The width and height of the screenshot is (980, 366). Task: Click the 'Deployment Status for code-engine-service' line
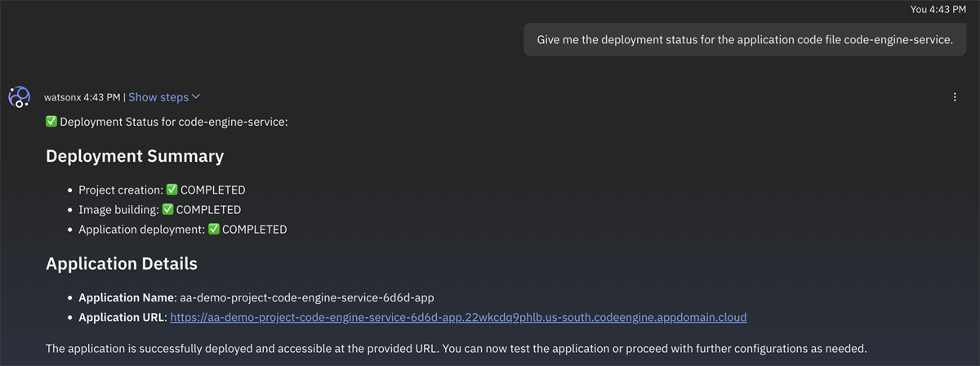(x=167, y=122)
